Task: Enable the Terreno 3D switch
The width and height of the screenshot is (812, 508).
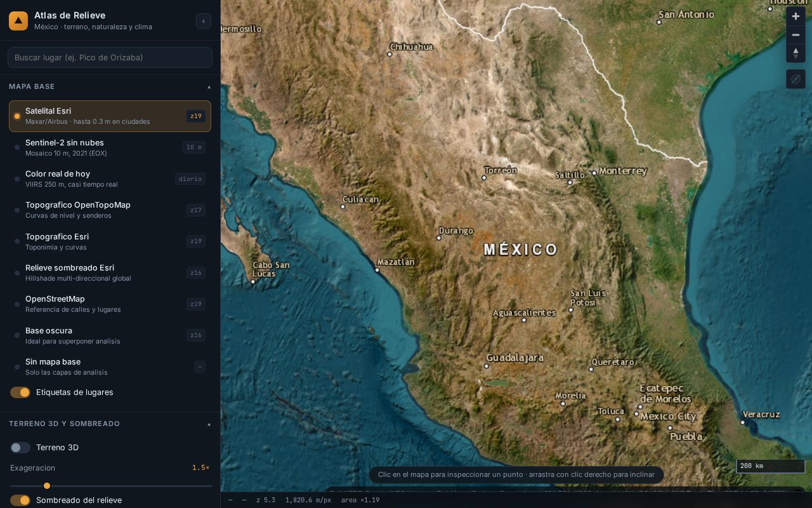Action: [20, 448]
